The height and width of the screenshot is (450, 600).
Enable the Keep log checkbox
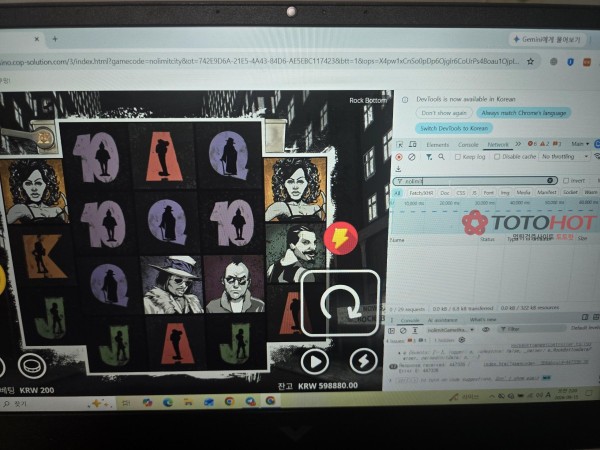(x=457, y=157)
